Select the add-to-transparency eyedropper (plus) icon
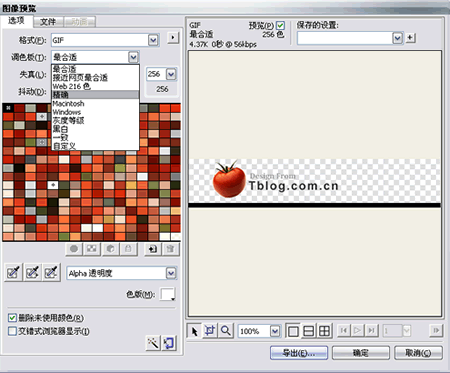The width and height of the screenshot is (450, 373). pyautogui.click(x=32, y=272)
